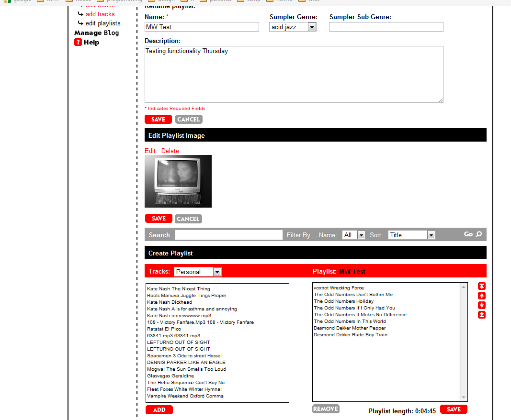The image size is (511, 420).
Task: Click the playlist TV image thumbnail
Action: 178,181
